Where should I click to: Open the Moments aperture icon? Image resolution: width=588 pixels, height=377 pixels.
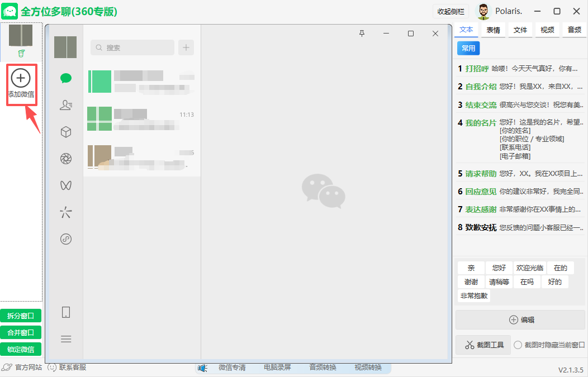click(66, 159)
